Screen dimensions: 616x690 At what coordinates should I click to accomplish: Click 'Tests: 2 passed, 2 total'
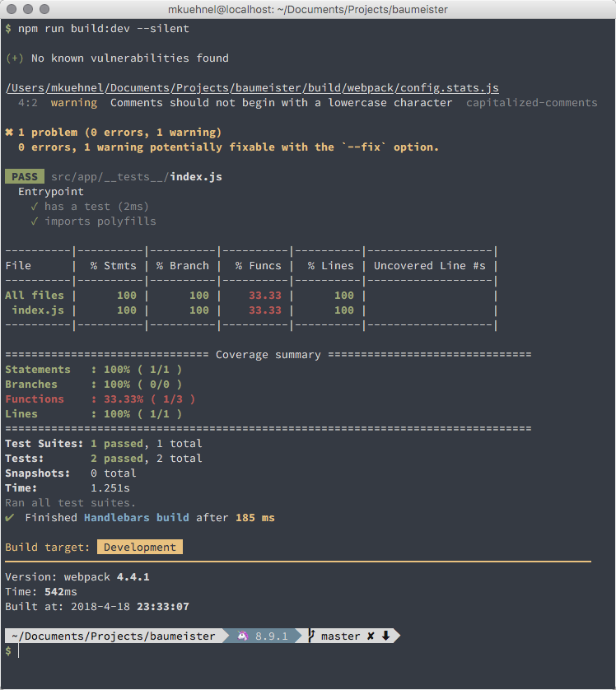tap(104, 459)
